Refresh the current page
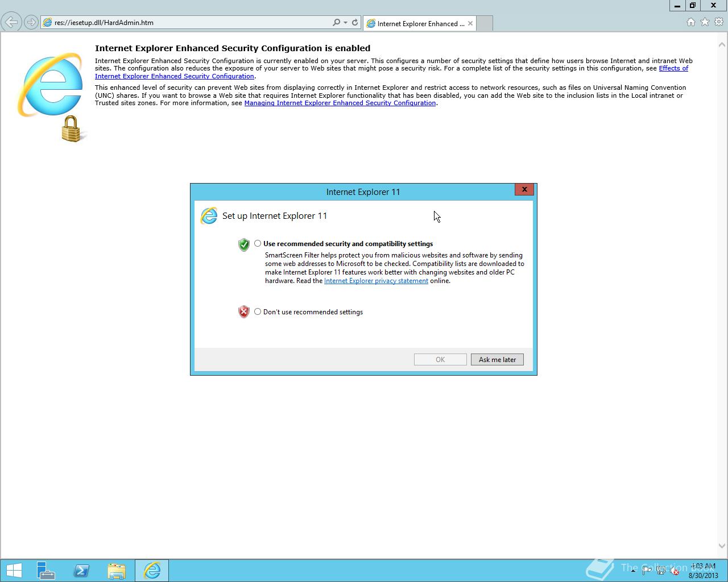This screenshot has height=582, width=728. pos(355,23)
